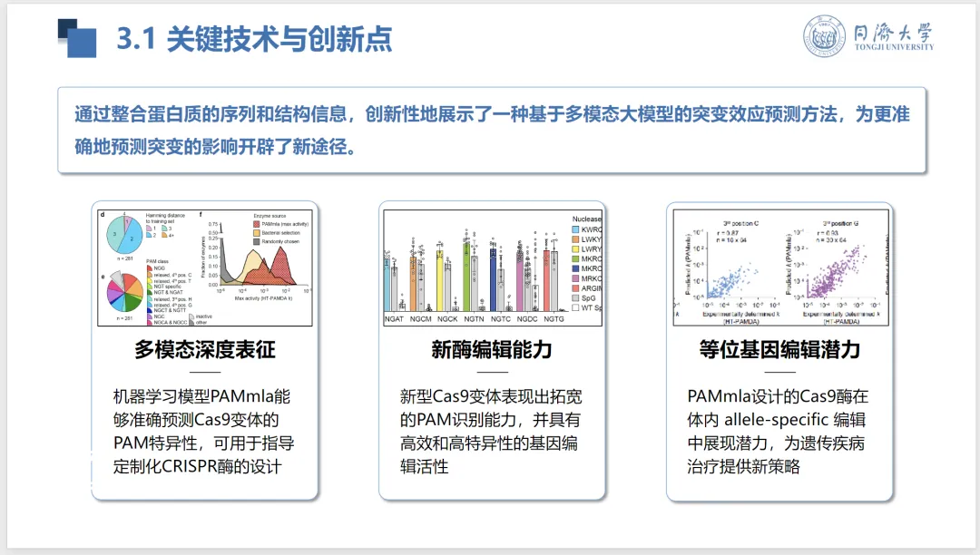Click the NGTG axis label in bar chart
The image size is (980, 555).
[x=554, y=319]
